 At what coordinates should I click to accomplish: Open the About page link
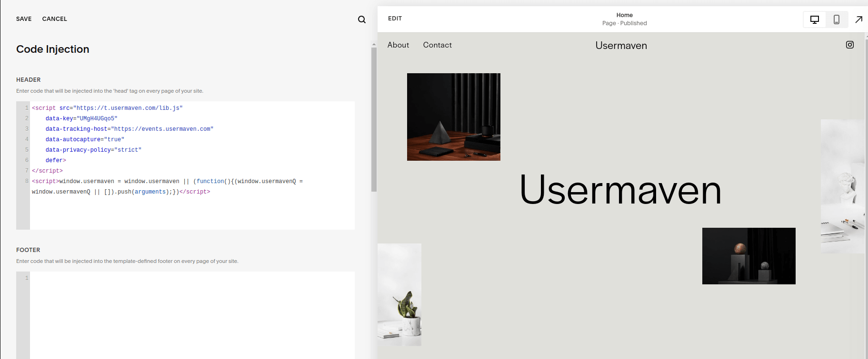click(398, 45)
